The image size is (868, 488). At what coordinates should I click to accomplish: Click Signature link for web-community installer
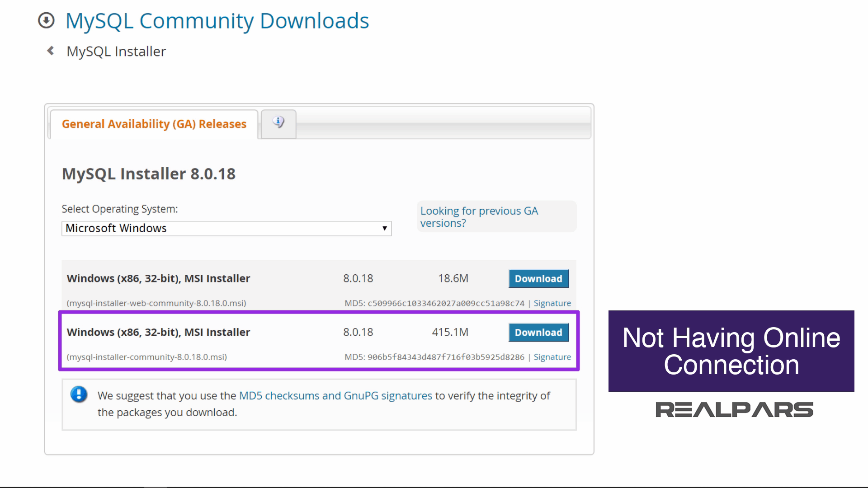(552, 303)
